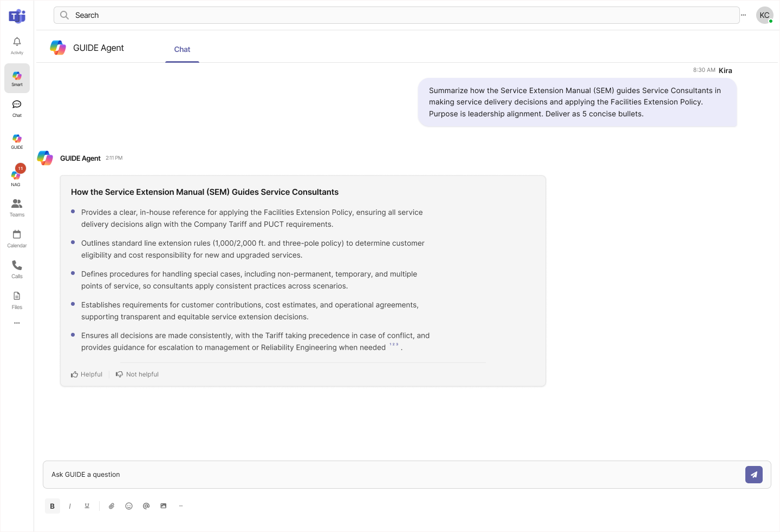Click the bullet starting 'Defines procedures'
The image size is (780, 532).
[249, 280]
